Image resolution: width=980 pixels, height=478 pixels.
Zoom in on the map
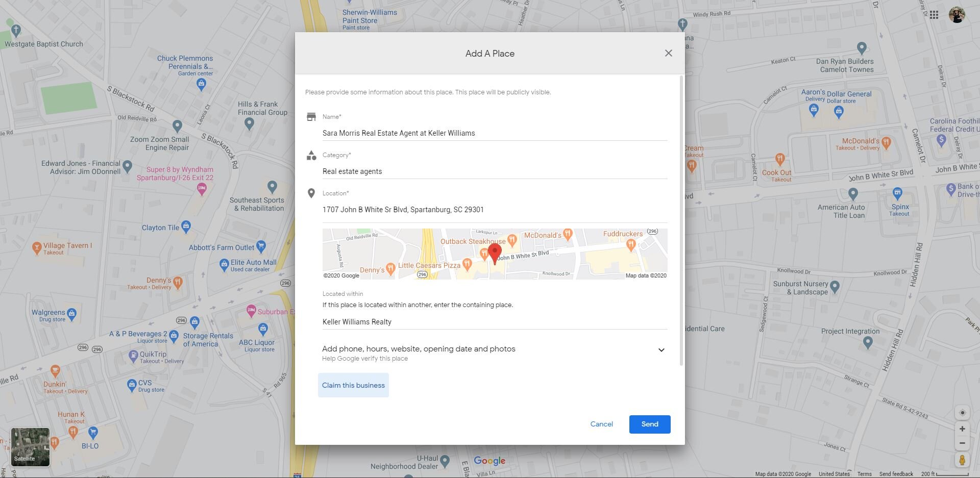pyautogui.click(x=962, y=429)
